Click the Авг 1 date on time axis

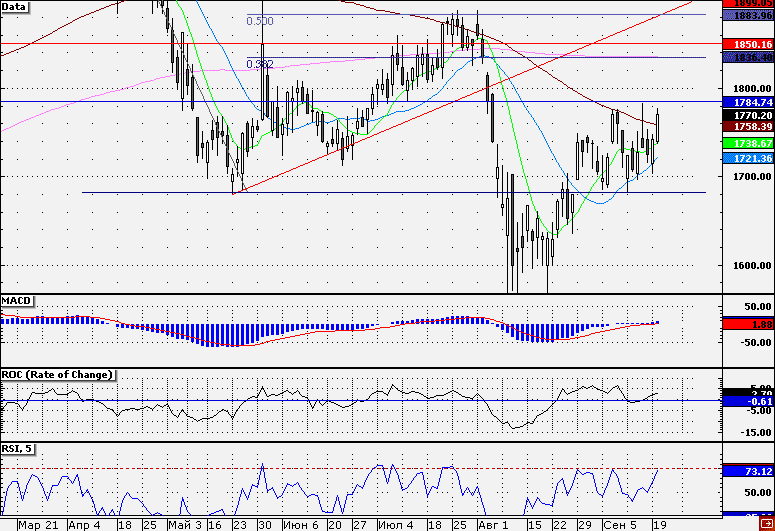(492, 524)
